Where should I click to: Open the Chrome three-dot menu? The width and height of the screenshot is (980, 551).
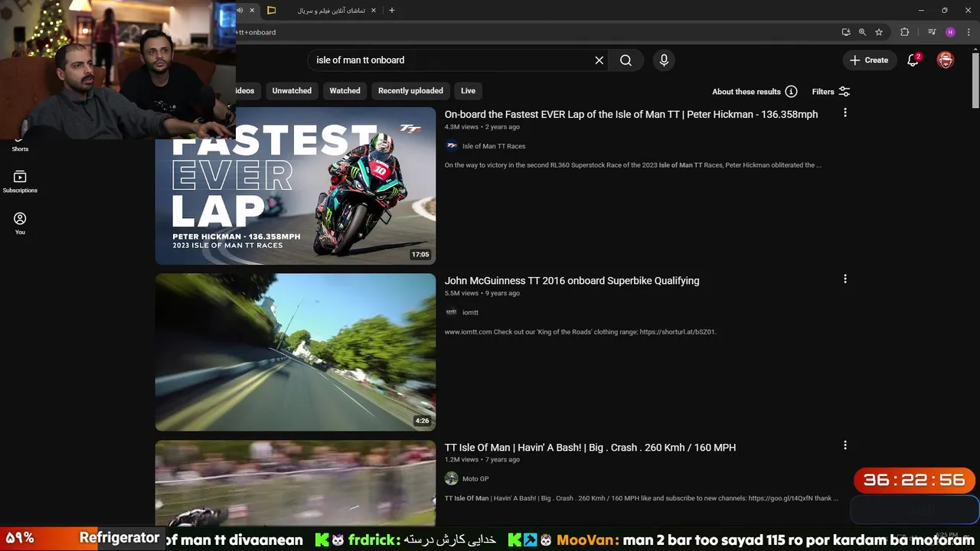point(969,32)
